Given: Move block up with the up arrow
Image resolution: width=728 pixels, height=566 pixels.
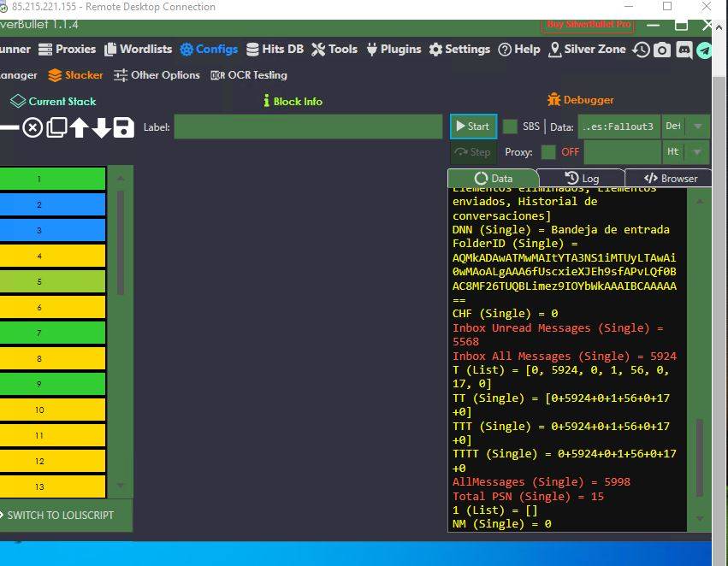Looking at the screenshot, I should coord(80,128).
